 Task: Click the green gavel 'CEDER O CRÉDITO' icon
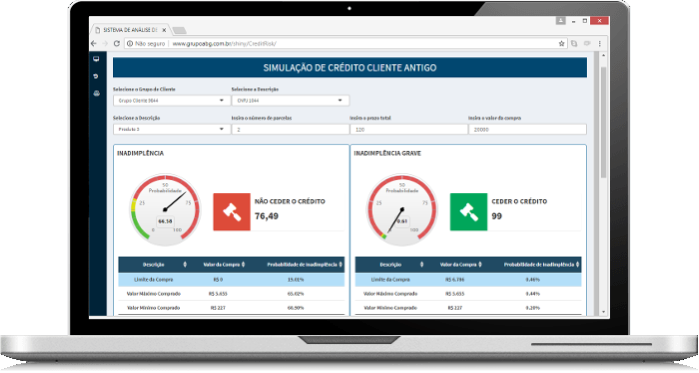coord(469,212)
